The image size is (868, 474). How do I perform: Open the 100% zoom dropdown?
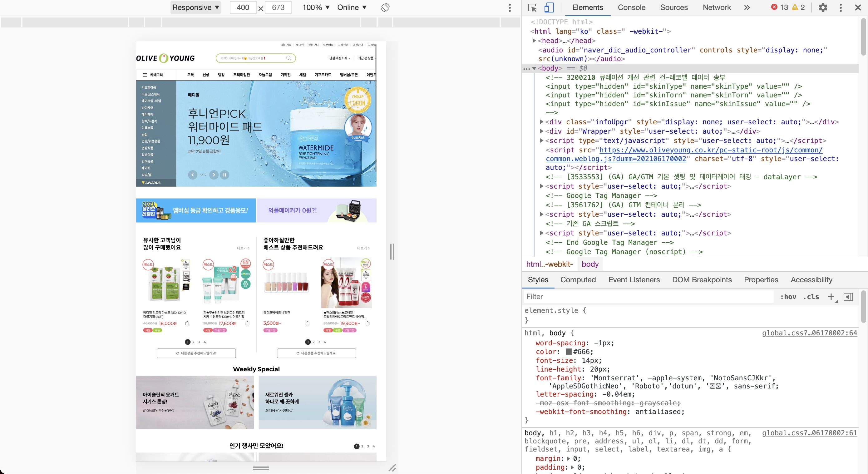coord(315,7)
